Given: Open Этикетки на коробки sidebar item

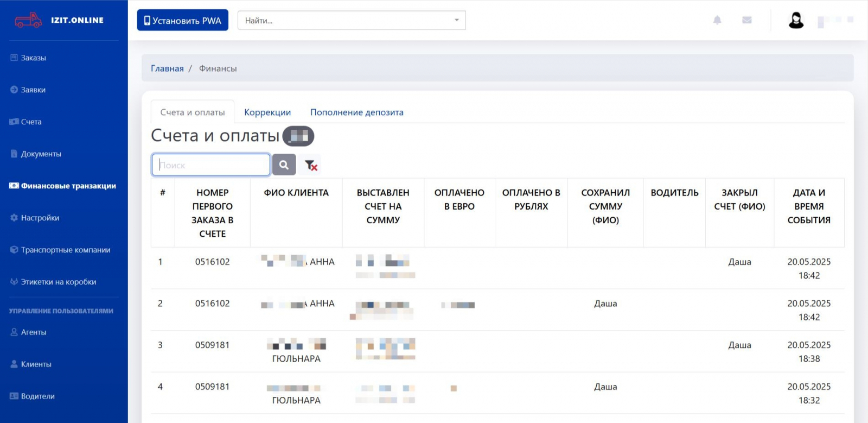Looking at the screenshot, I should 58,282.
